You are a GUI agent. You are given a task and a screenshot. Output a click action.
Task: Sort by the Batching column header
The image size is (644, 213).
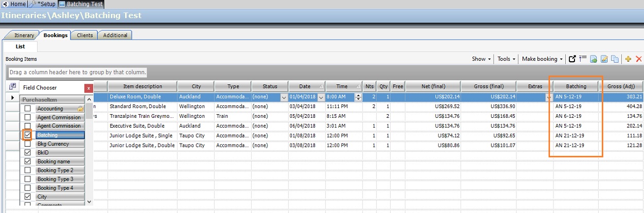coord(576,86)
